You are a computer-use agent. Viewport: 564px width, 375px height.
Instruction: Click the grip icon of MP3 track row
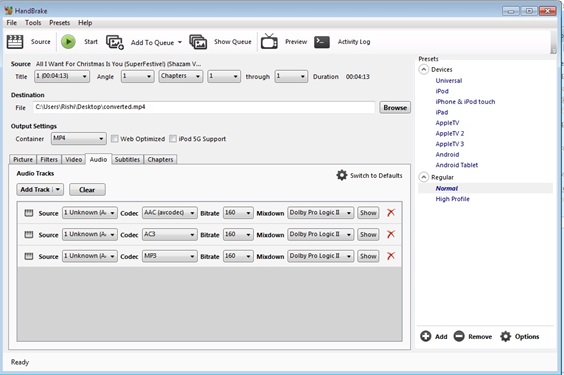(28, 256)
